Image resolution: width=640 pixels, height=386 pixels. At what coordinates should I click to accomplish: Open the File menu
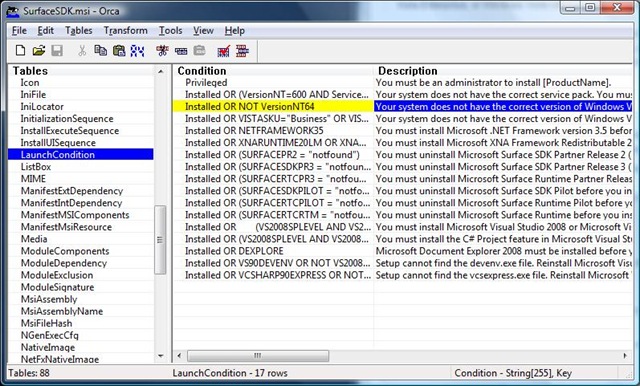19,31
